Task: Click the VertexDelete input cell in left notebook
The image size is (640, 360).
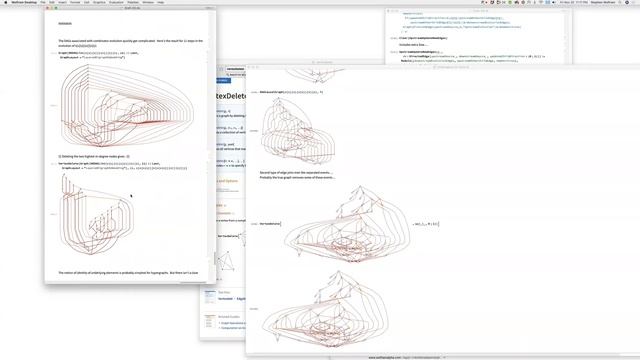Action: point(123,166)
